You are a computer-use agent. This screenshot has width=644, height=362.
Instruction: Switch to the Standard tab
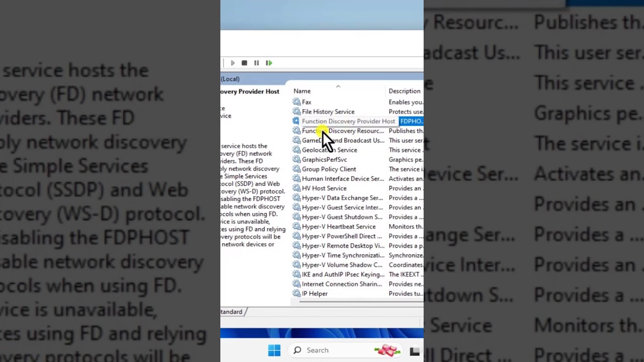(x=231, y=312)
